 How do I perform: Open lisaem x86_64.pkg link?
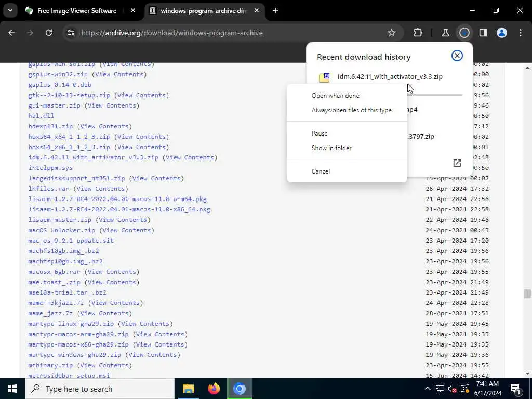pos(119,209)
